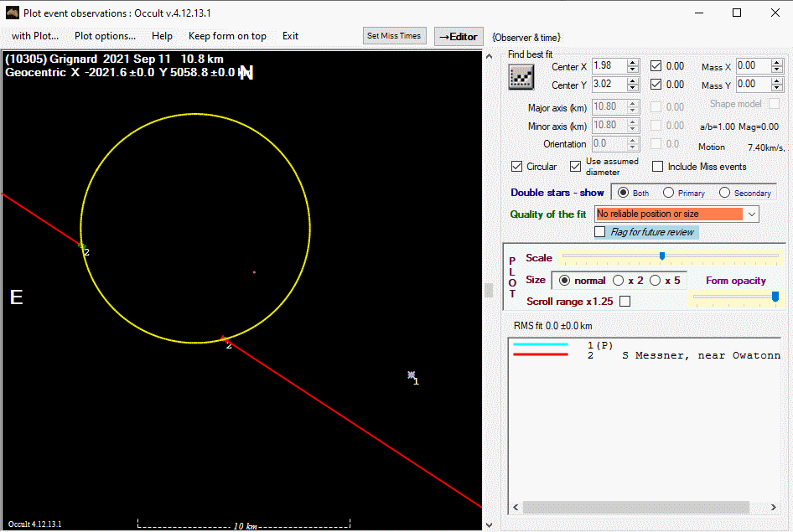Click the Set Miss Times button
The width and height of the screenshot is (793, 532).
[396, 36]
